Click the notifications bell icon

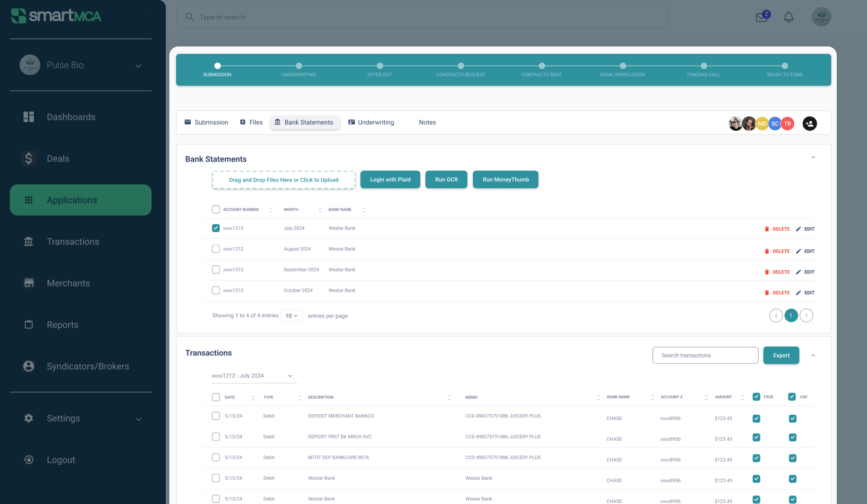click(x=788, y=17)
